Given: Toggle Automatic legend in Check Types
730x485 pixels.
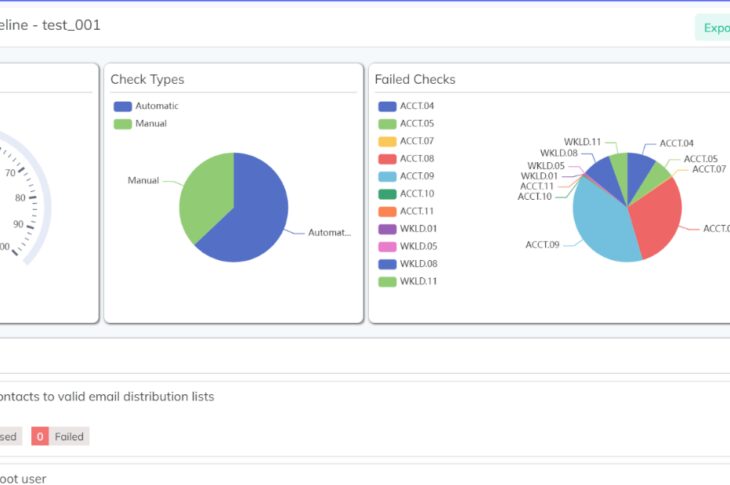Looking at the screenshot, I should (145, 106).
